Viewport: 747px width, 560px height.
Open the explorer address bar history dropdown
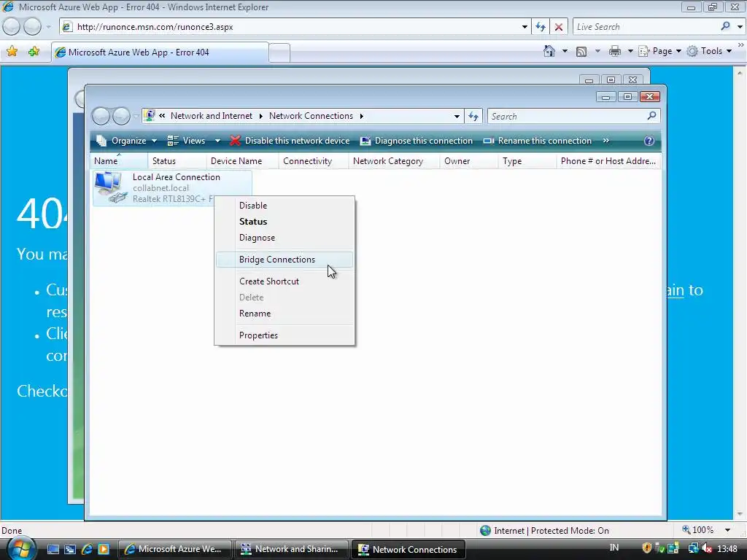point(457,116)
